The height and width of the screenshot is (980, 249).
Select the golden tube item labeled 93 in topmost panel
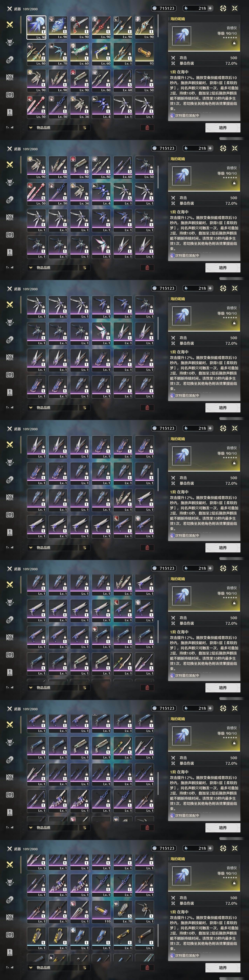click(x=144, y=54)
